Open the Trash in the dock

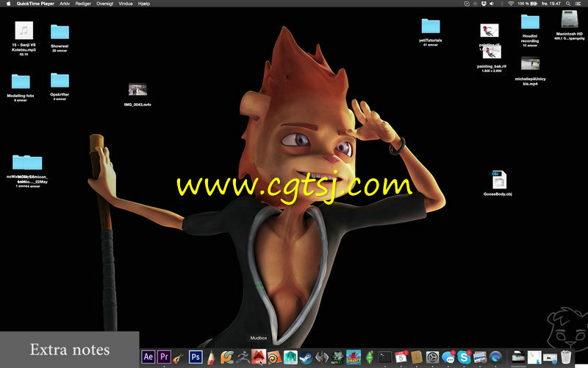click(566, 357)
